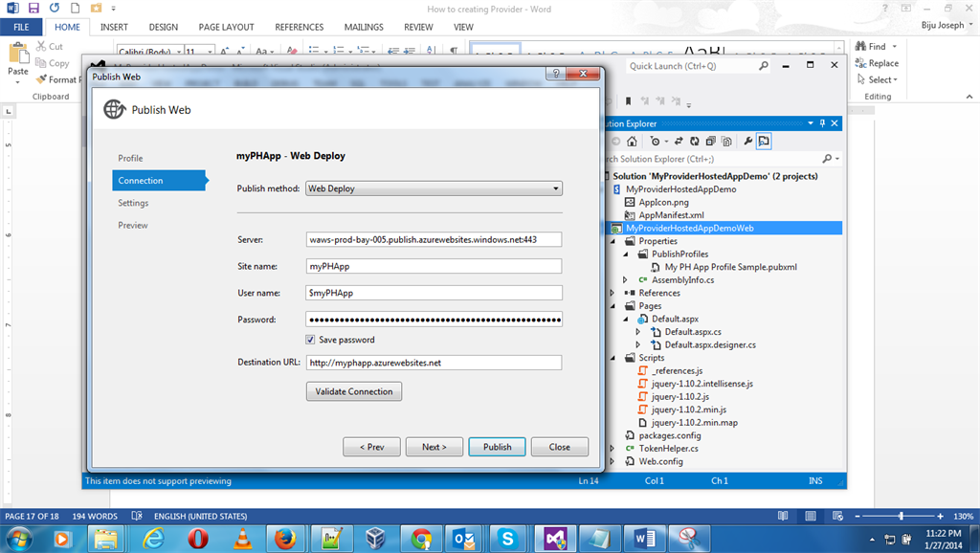This screenshot has width=980, height=553.
Task: Click into the Destination URL field
Action: point(434,363)
